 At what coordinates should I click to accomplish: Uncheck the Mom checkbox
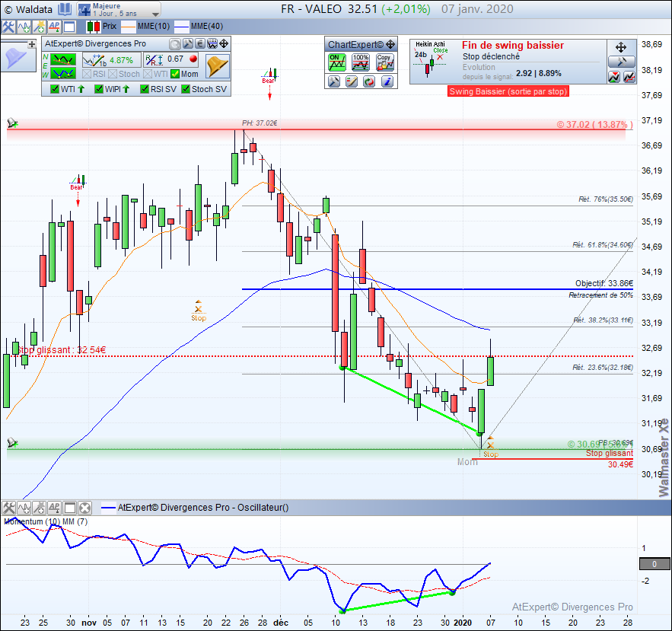coord(175,74)
